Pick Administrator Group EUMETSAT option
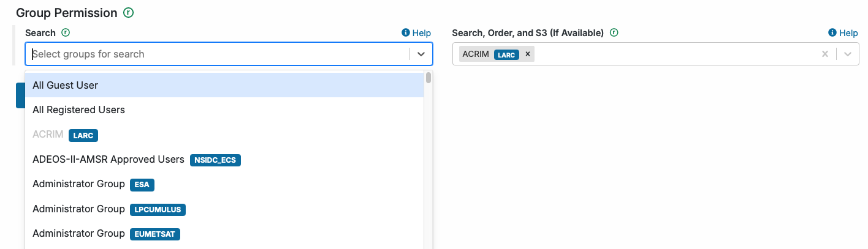The height and width of the screenshot is (249, 868). 78,234
